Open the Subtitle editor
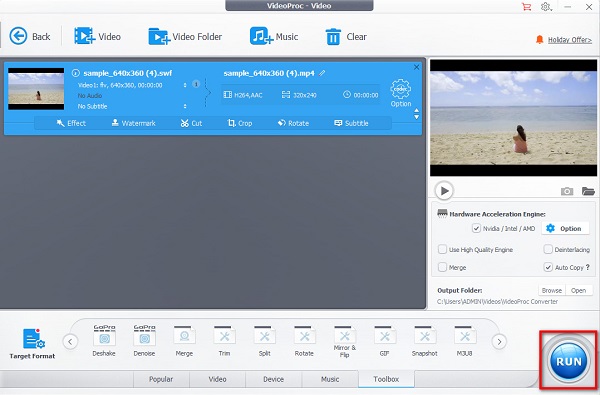The width and height of the screenshot is (600, 395). 351,123
